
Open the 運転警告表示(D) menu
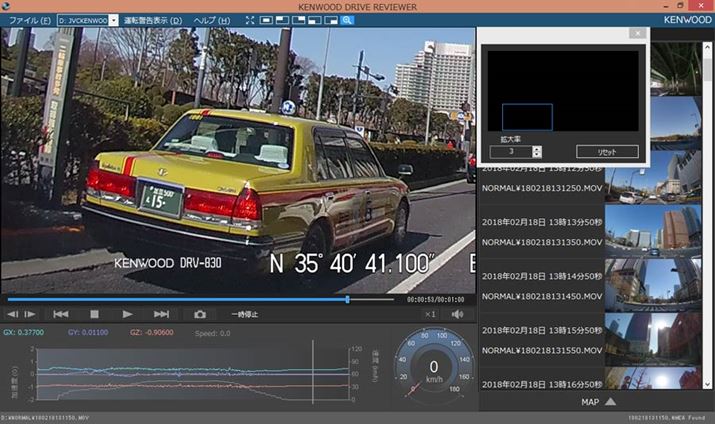point(153,20)
